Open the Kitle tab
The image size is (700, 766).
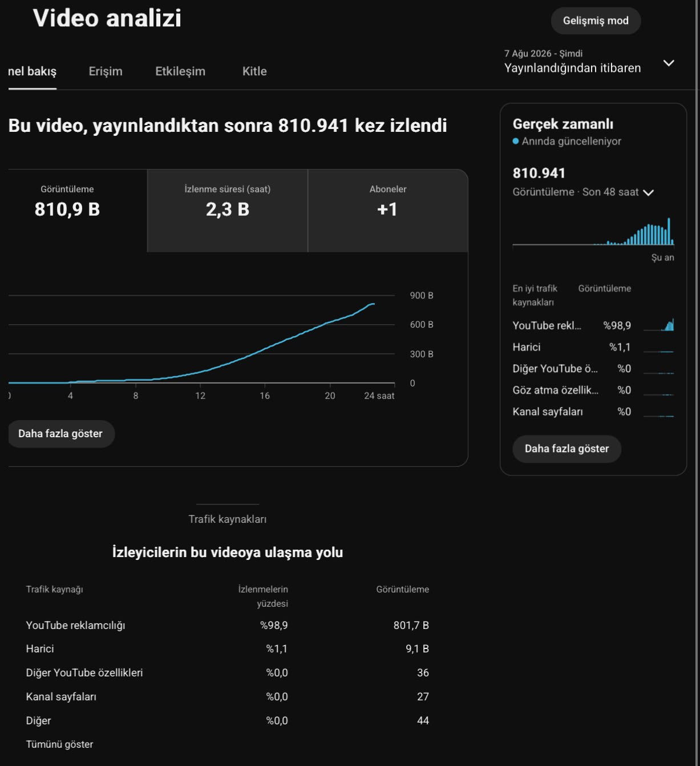pos(254,71)
